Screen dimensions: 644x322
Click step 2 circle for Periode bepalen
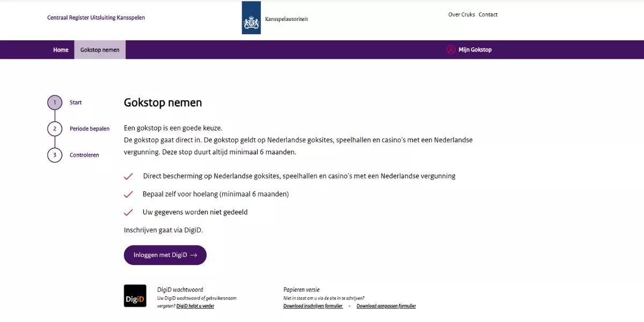pyautogui.click(x=55, y=129)
